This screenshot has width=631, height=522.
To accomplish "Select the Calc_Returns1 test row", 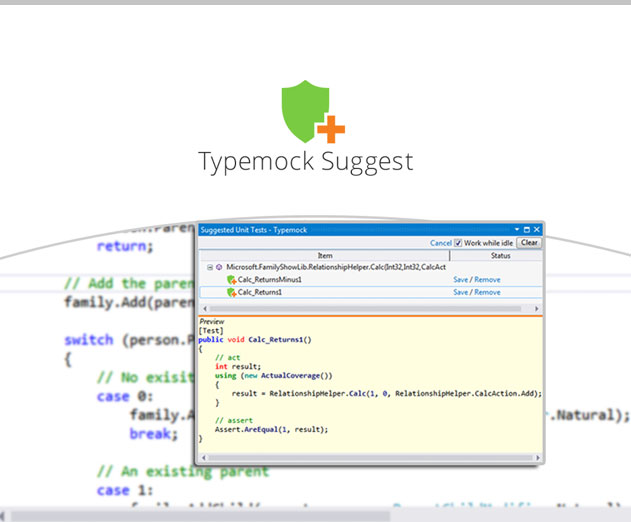I will tap(371, 292).
